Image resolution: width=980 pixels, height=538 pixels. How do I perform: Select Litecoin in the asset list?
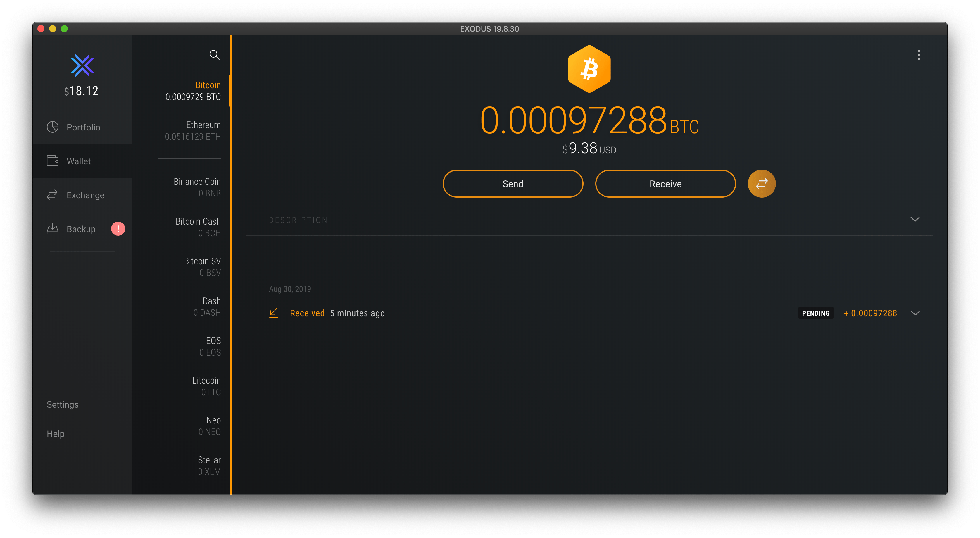pos(206,386)
